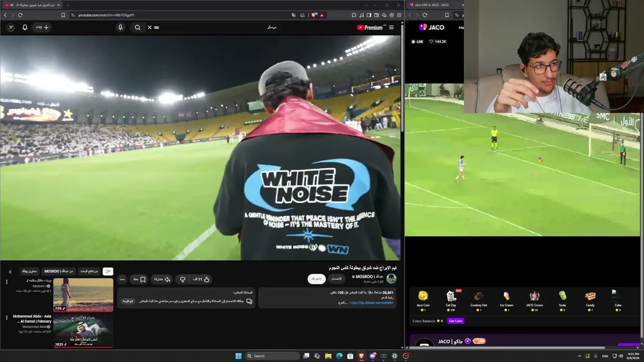Click the YouTube search magnifier icon
The image size is (644, 362).
click(x=137, y=27)
